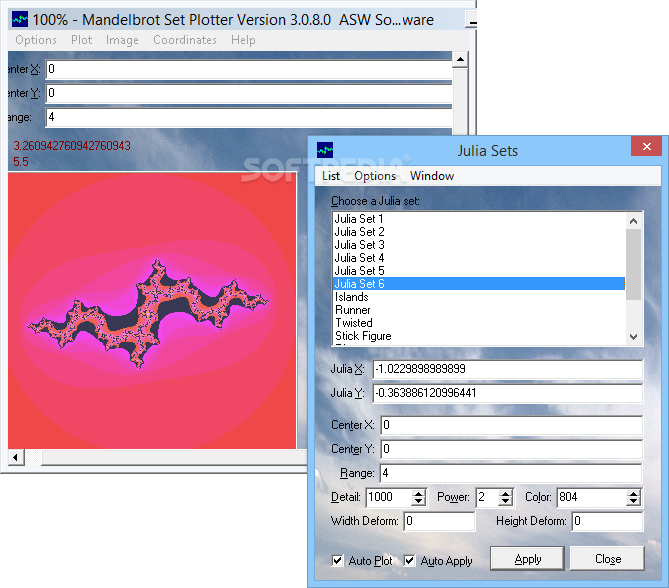Open the List menu in Julia Sets
669x588 pixels.
point(331,176)
